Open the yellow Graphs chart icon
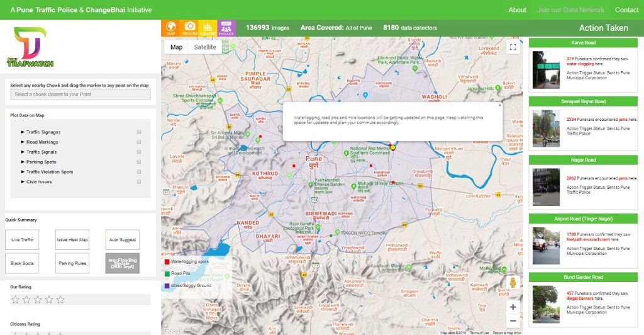 click(208, 28)
